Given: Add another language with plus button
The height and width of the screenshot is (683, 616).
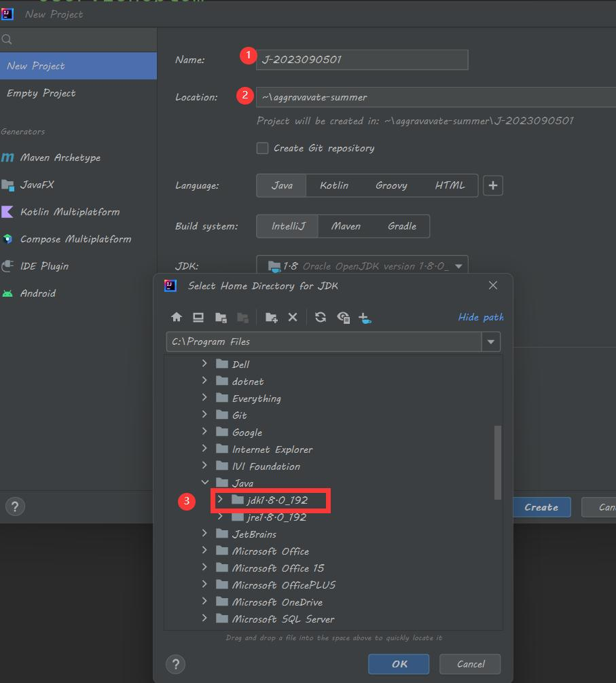Looking at the screenshot, I should (x=492, y=185).
